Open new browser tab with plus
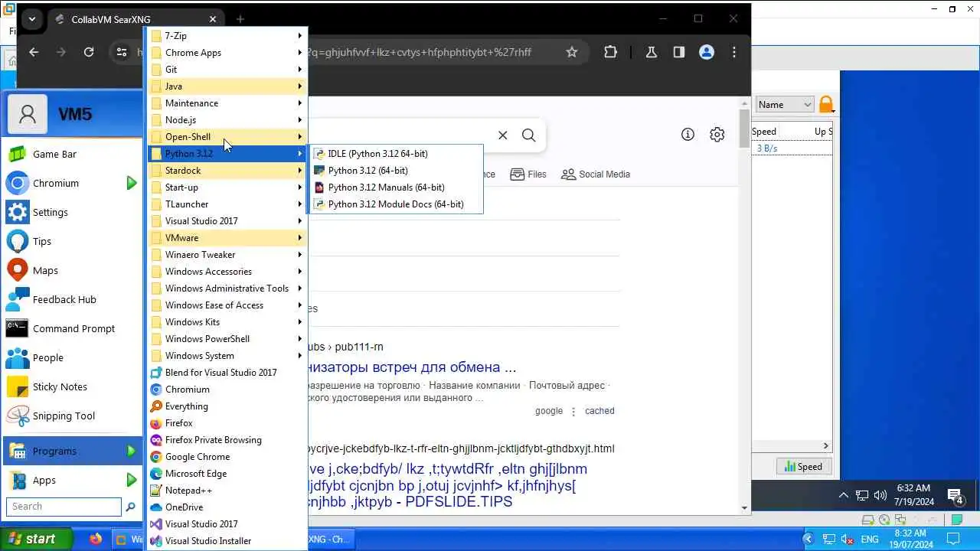This screenshot has width=980, height=551. (240, 19)
